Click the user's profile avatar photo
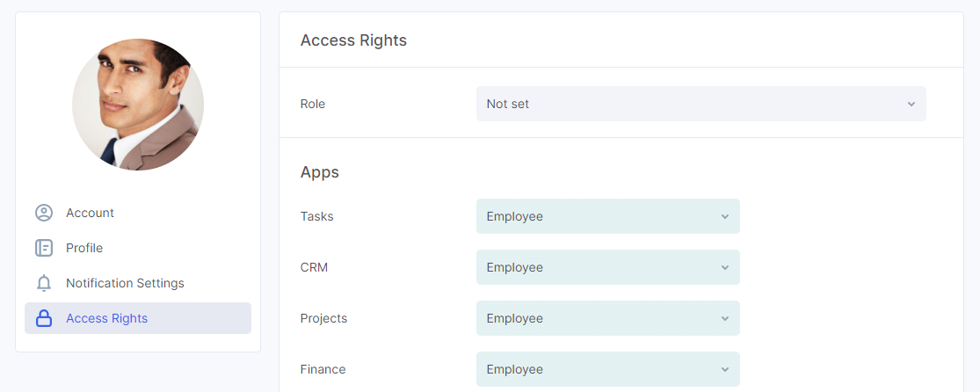 point(138,105)
